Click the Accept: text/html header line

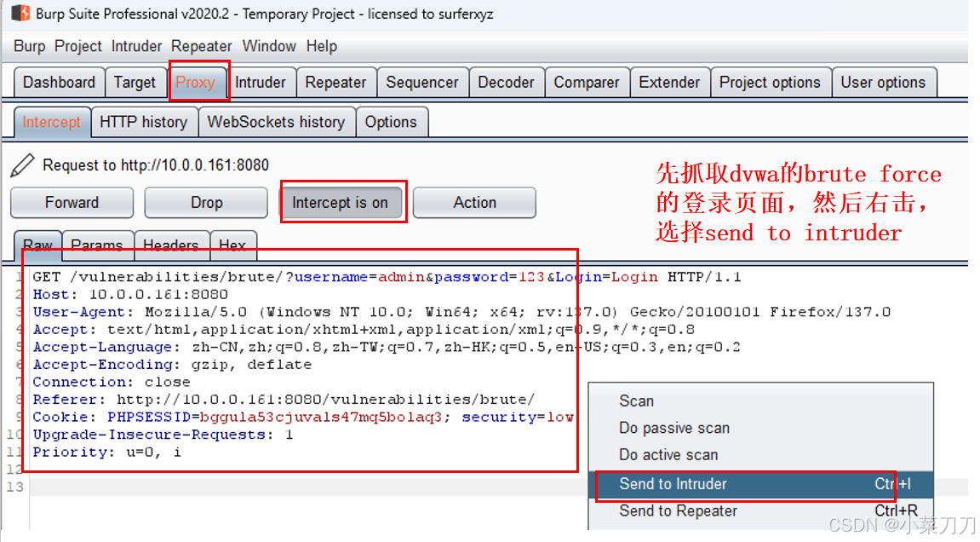click(x=364, y=330)
